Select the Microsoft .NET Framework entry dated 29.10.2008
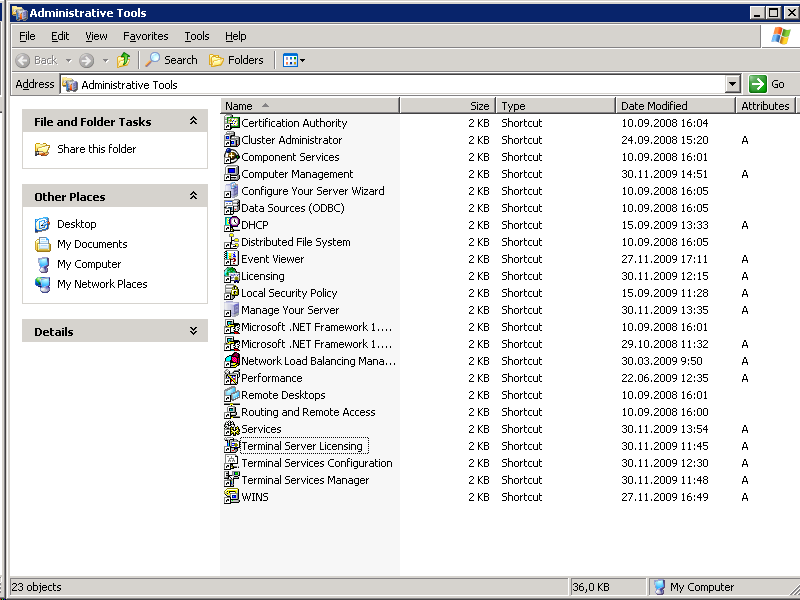 point(316,344)
